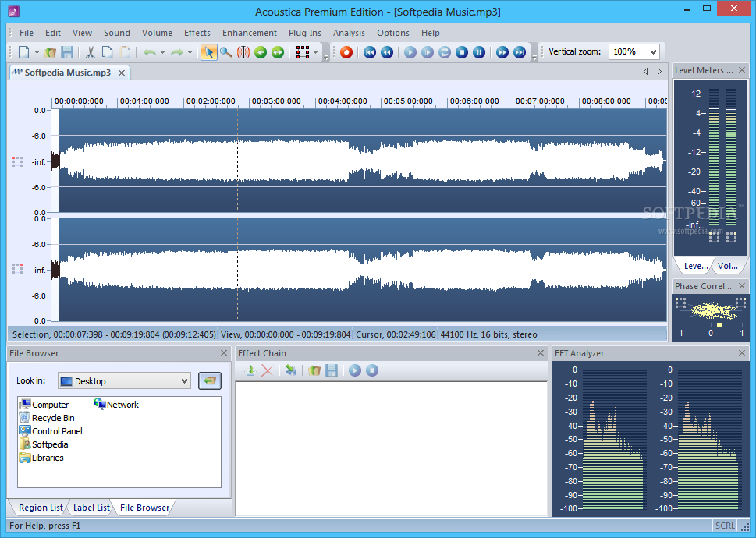Screen dimensions: 756x538
Task: Click the third Effect Chain icon
Action: (x=291, y=370)
